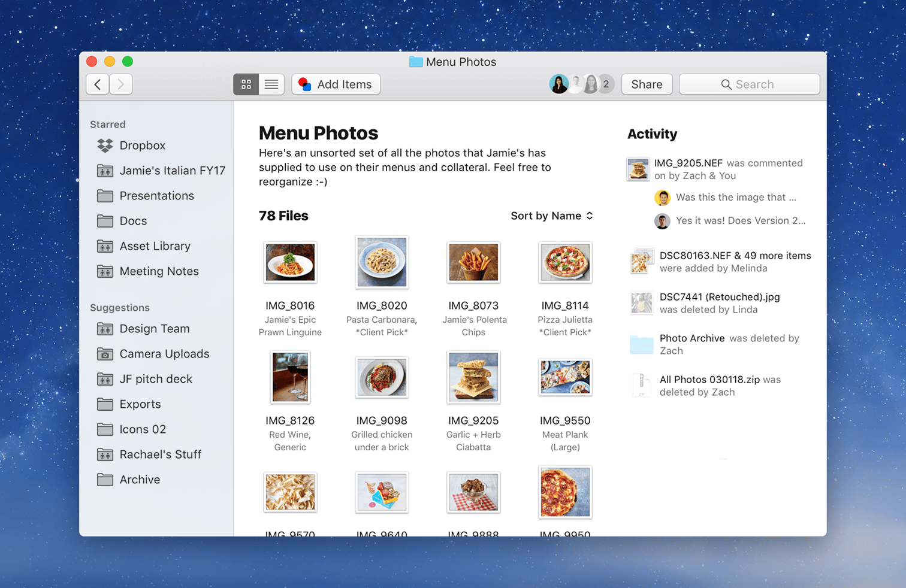Open the Share dialog

click(x=647, y=84)
